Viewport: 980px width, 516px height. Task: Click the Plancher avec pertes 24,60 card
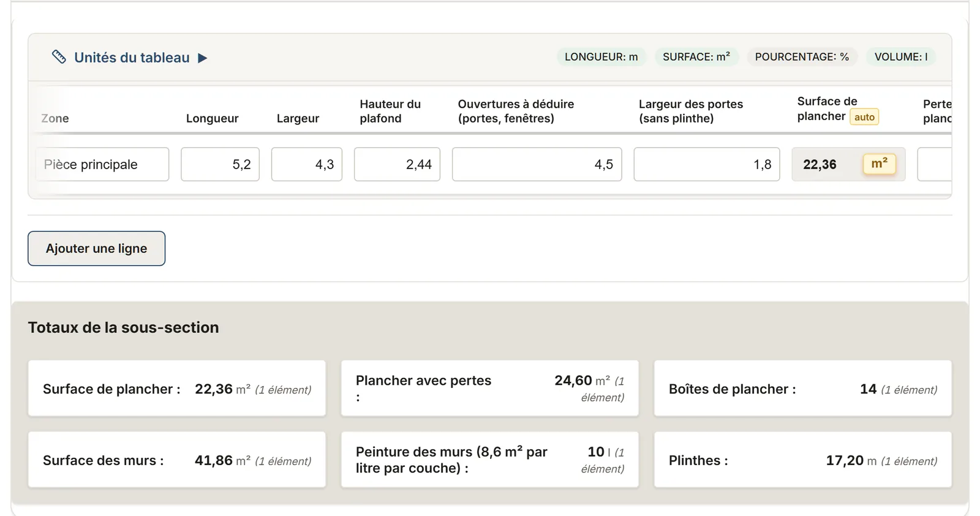(490, 389)
